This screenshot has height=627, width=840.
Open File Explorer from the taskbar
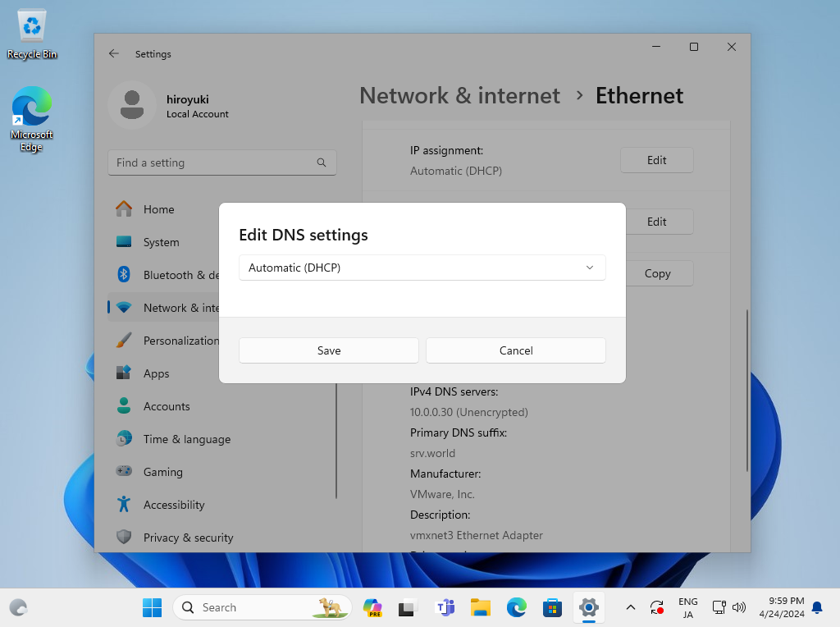tap(480, 607)
